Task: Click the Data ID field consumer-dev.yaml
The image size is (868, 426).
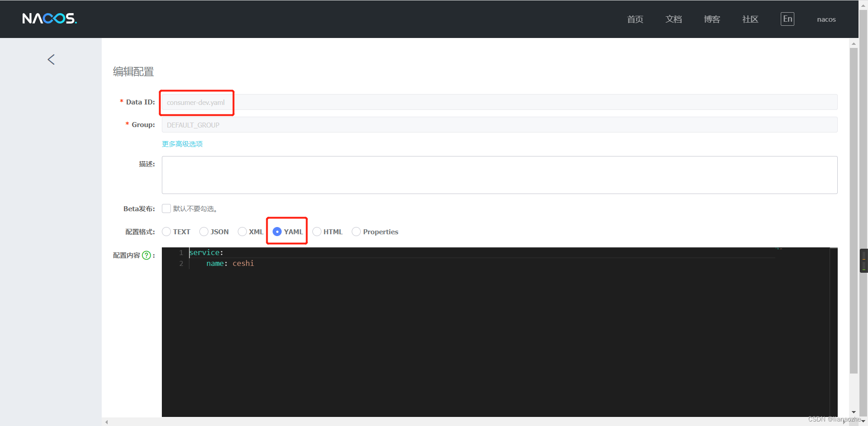Action: click(x=500, y=102)
